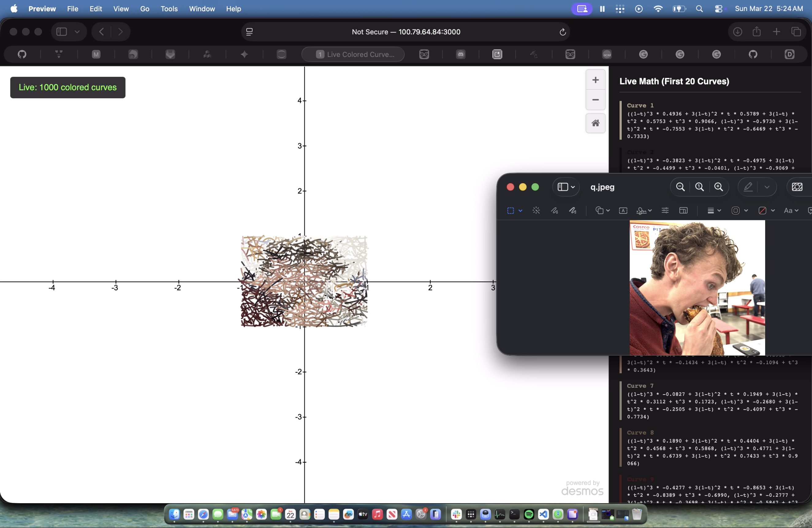Toggle the remove background button in Preview
The height and width of the screenshot is (528, 812).
pyautogui.click(x=797, y=187)
